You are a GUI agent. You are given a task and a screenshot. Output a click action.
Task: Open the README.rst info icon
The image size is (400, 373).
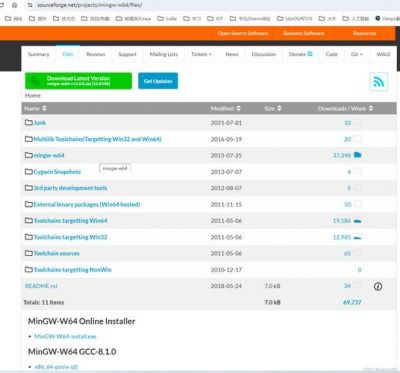tap(378, 286)
